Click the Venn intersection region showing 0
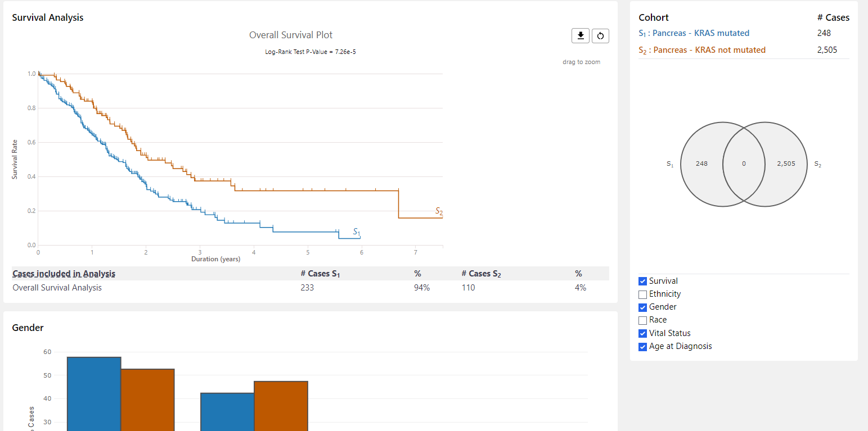Image resolution: width=868 pixels, height=431 pixels. point(744,164)
